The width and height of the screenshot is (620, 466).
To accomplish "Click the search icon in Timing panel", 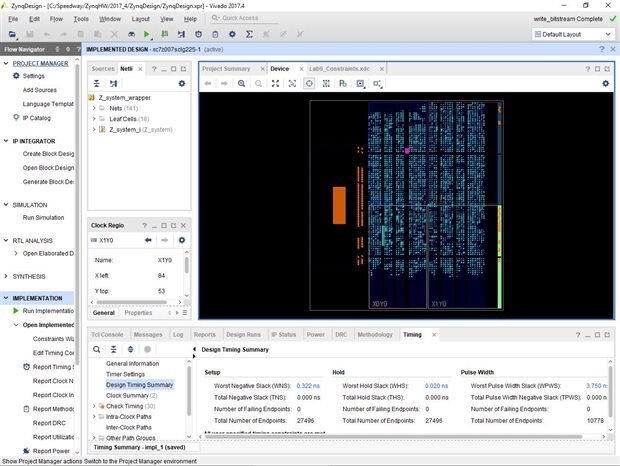I will tap(97, 349).
